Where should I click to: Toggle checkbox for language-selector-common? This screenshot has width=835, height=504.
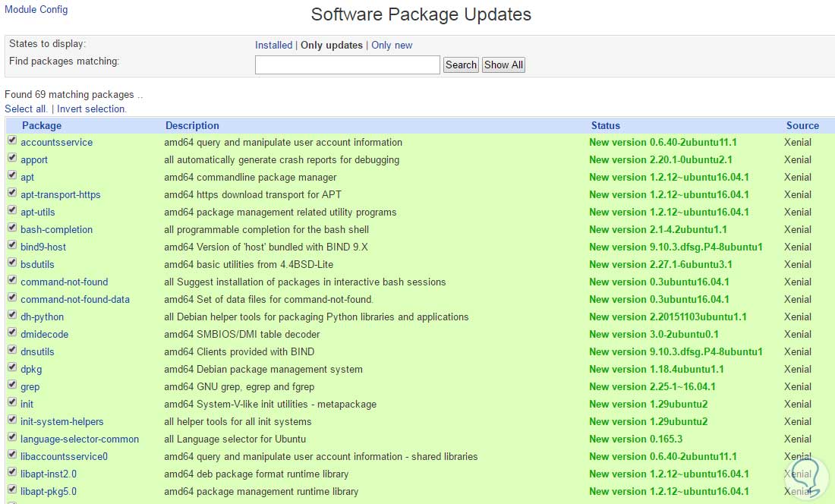point(12,438)
